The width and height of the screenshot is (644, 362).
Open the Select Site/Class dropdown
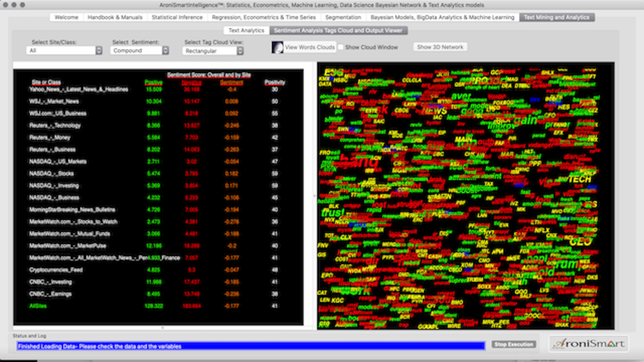tap(64, 51)
